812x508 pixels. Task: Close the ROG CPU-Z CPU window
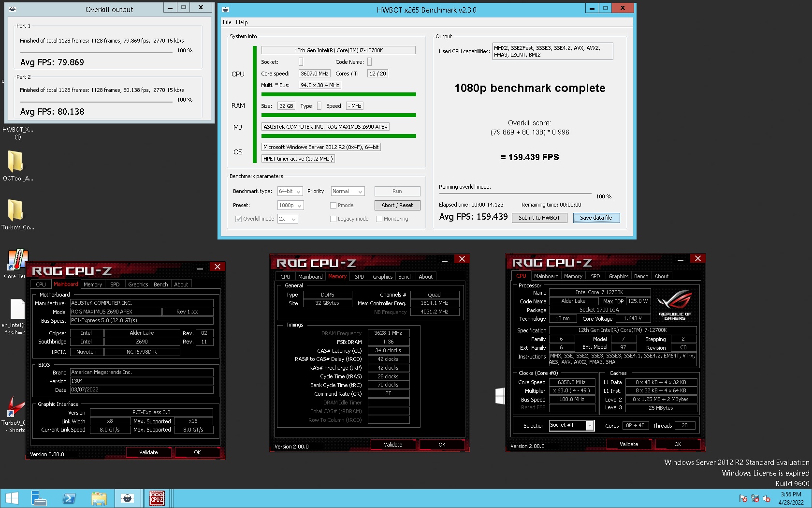[698, 258]
